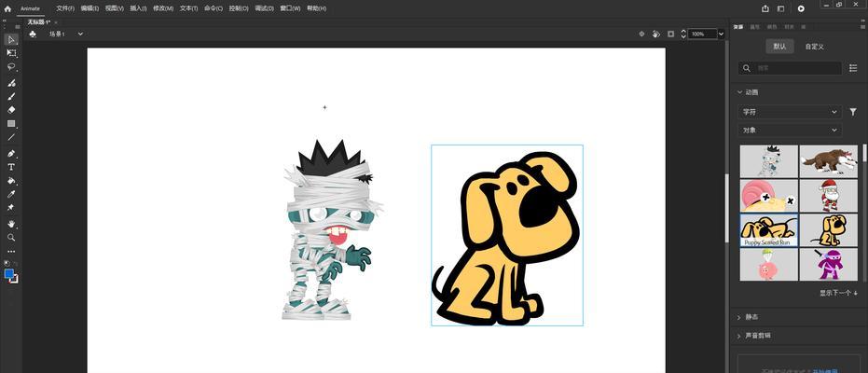Select the Lasso tool

click(x=11, y=67)
